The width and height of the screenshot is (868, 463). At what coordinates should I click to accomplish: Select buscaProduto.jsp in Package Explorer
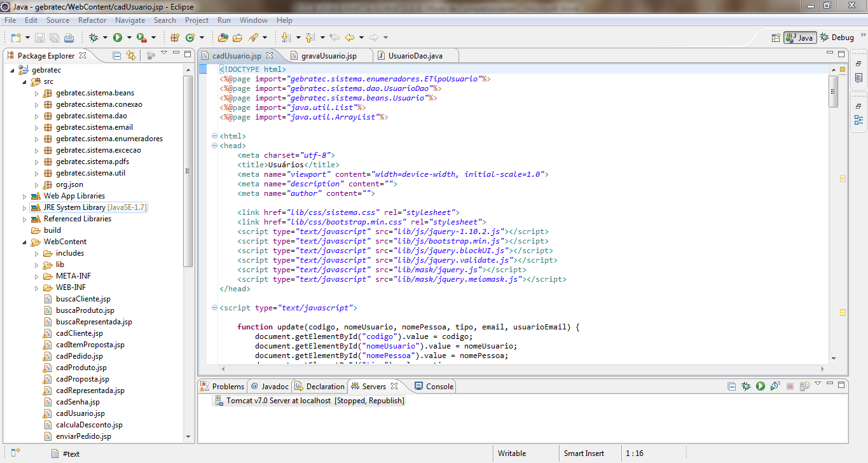click(79, 310)
